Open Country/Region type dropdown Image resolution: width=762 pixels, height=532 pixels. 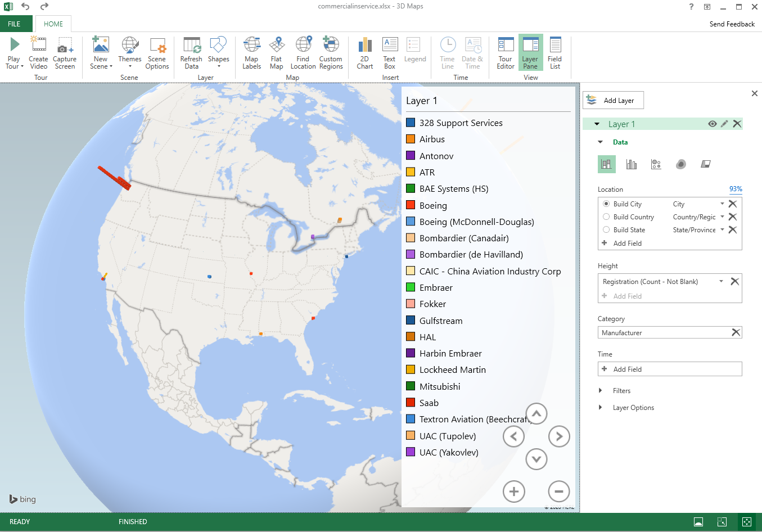(x=722, y=217)
